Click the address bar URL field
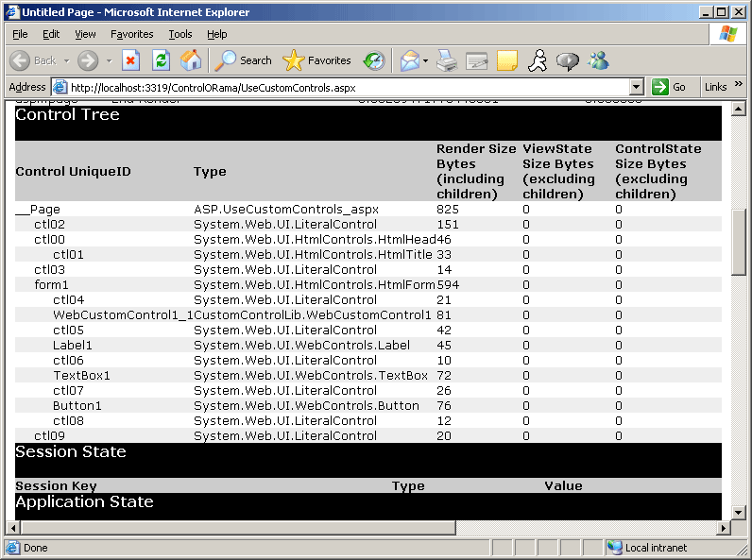This screenshot has height=560, width=752. click(x=340, y=87)
